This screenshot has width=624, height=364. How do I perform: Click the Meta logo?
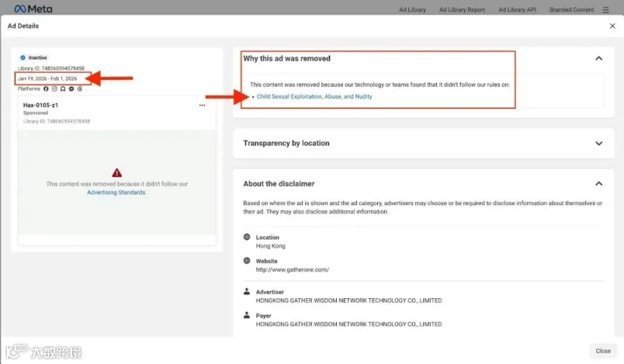(x=33, y=9)
